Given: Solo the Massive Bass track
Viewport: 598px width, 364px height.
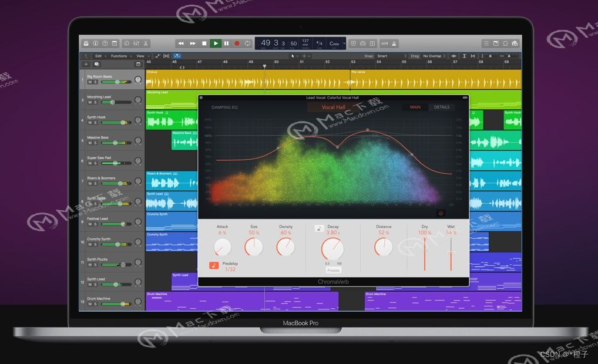Looking at the screenshot, I should [95, 143].
